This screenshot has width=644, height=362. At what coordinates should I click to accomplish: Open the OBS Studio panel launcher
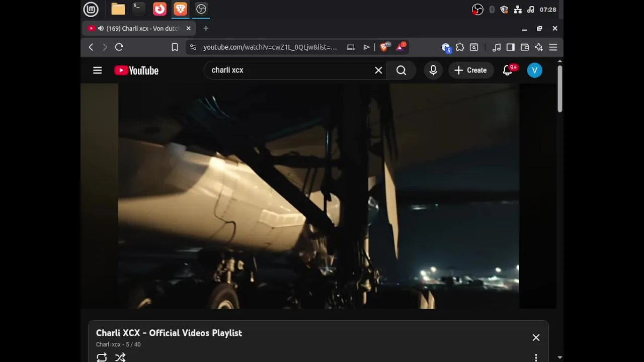(x=201, y=9)
